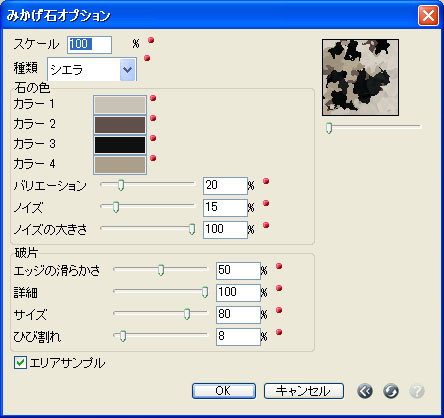
Task: Open the カラー 4 tan color swatch
Action: 120,165
